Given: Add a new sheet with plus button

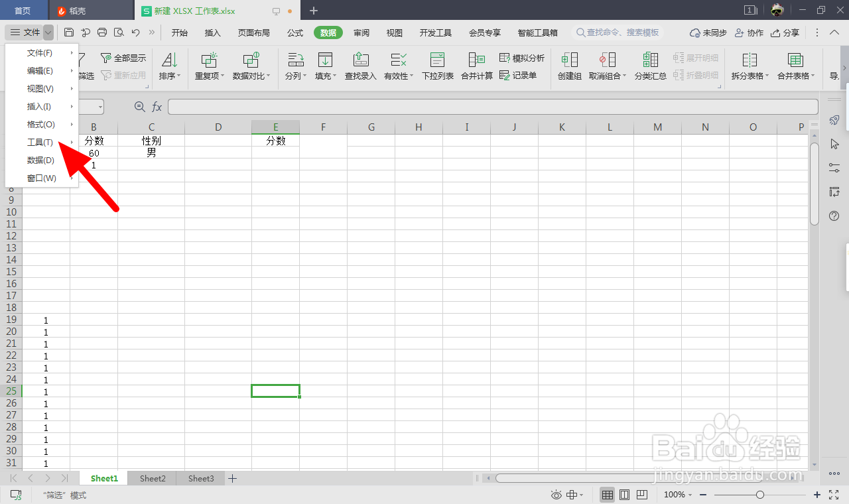Looking at the screenshot, I should [x=233, y=478].
